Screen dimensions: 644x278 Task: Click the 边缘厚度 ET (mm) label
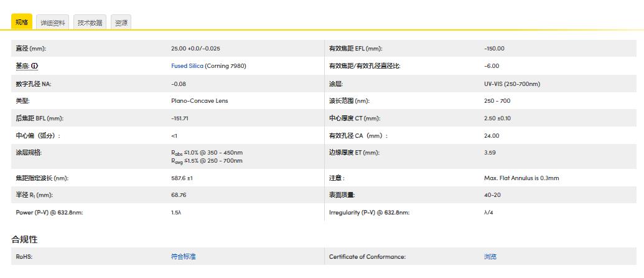pos(355,153)
